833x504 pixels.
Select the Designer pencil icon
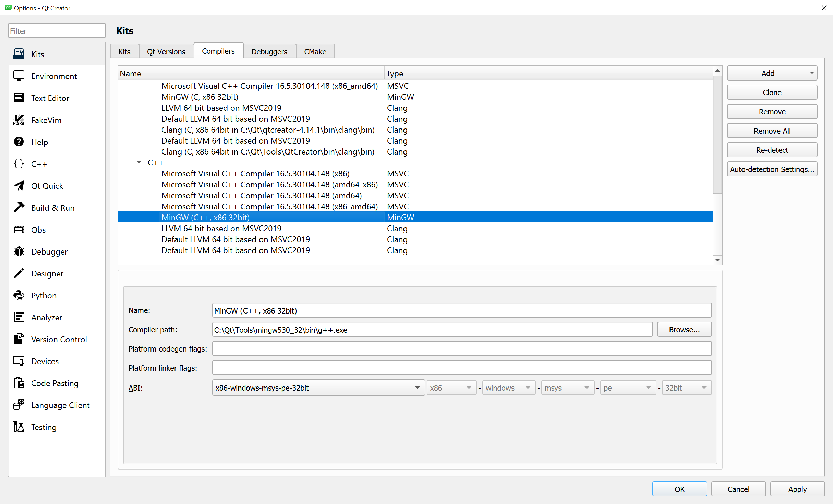click(x=19, y=274)
